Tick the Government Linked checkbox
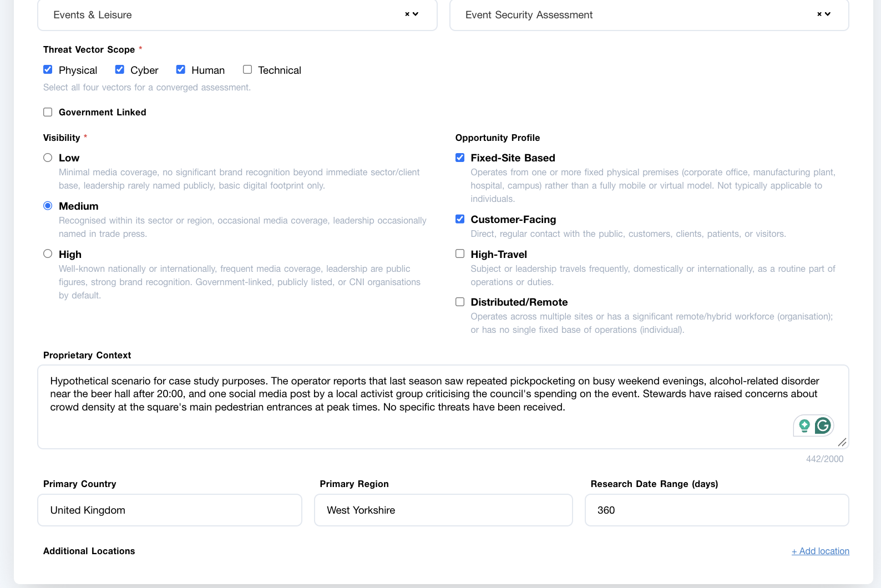This screenshot has width=881, height=588. [48, 112]
